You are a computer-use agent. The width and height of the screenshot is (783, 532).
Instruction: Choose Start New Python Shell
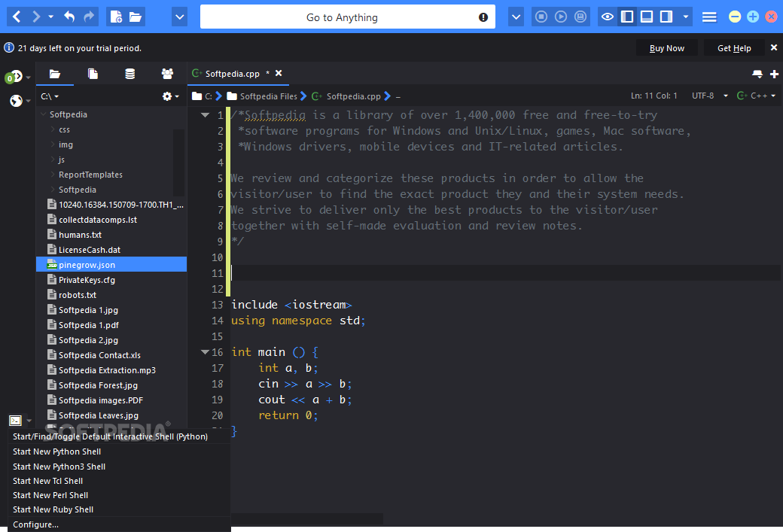tap(120, 451)
